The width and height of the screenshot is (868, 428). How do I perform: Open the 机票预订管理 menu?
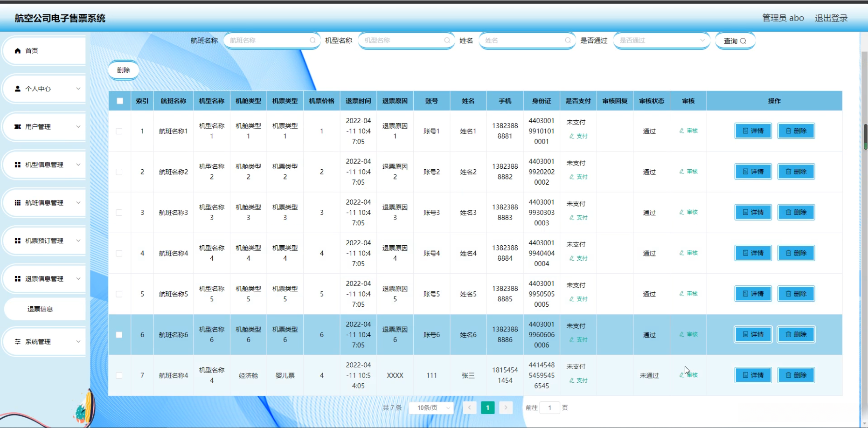[x=44, y=241]
